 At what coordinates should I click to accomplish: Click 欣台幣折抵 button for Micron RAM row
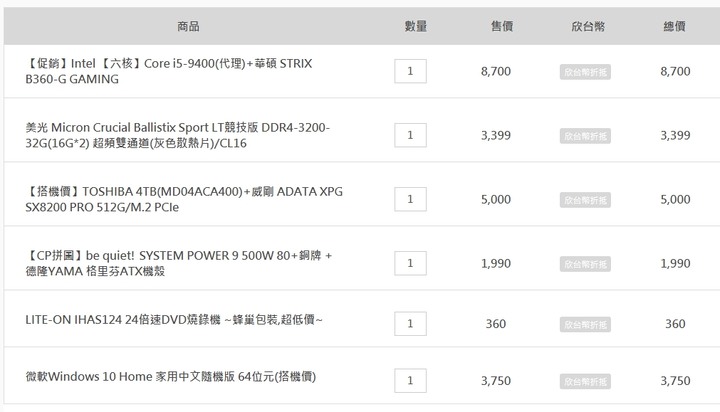[585, 136]
